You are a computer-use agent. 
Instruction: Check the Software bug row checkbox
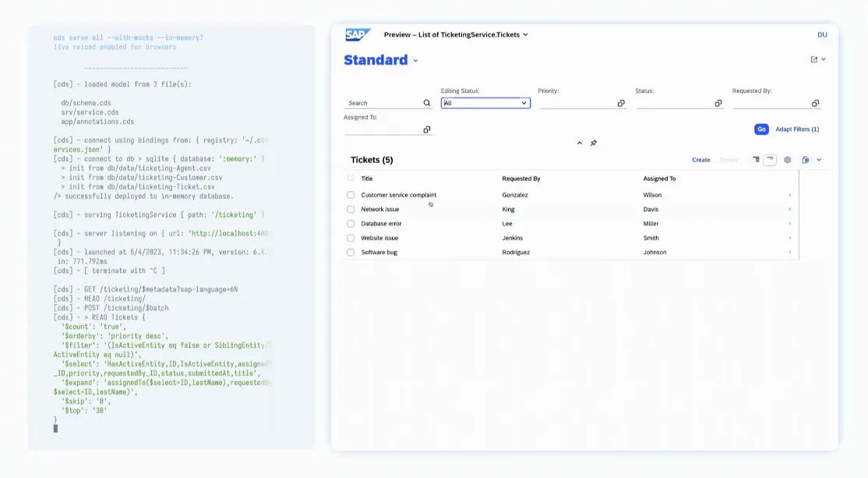[351, 252]
